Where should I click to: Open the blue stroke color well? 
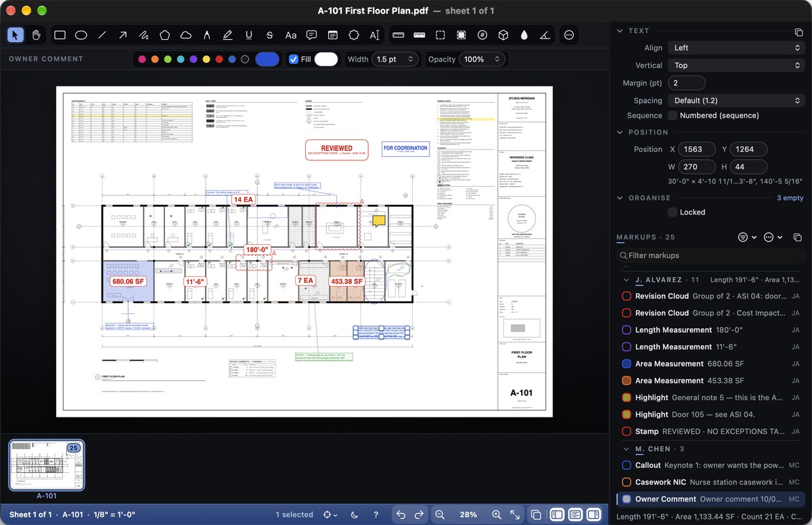(x=267, y=60)
